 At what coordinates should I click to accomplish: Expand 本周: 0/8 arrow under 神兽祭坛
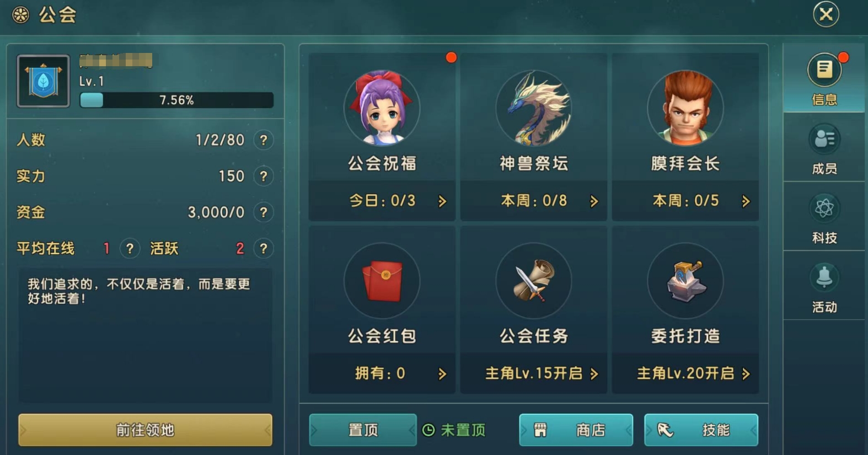[x=594, y=201]
